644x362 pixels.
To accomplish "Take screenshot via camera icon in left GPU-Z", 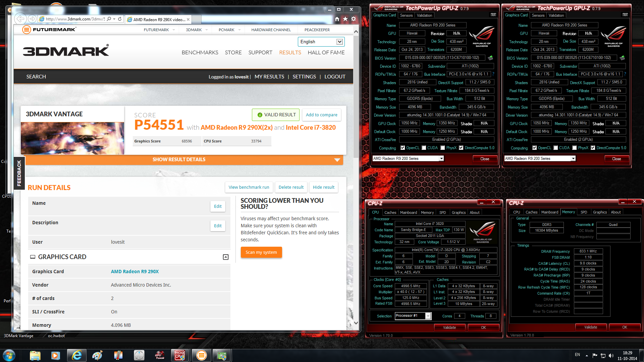I will pyautogui.click(x=493, y=15).
